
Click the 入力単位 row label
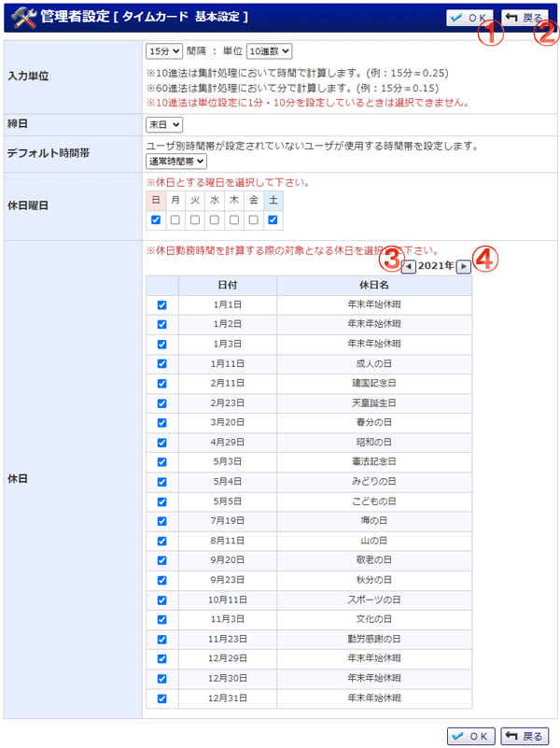pos(29,77)
